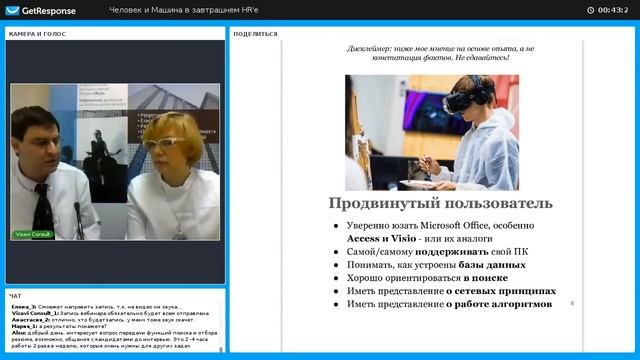Click the chat message from Елена_3
Viewport: 640px width, 360px height.
tap(97, 307)
